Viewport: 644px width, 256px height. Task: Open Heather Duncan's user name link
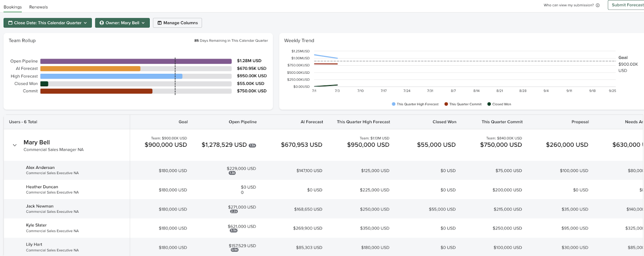(x=42, y=187)
